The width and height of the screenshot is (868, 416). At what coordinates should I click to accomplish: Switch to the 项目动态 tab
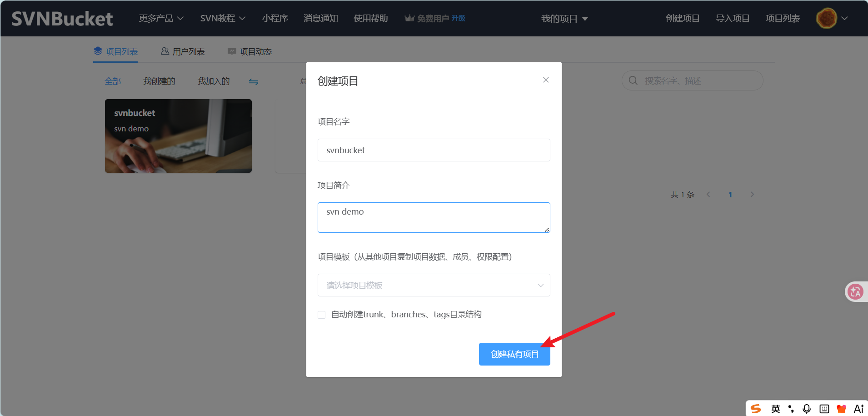[x=249, y=51]
